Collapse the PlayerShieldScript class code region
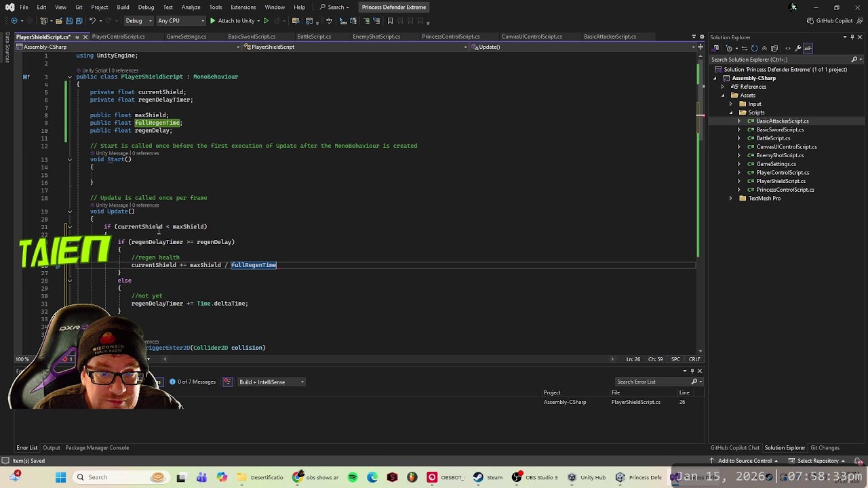This screenshot has width=868, height=488. click(69, 77)
